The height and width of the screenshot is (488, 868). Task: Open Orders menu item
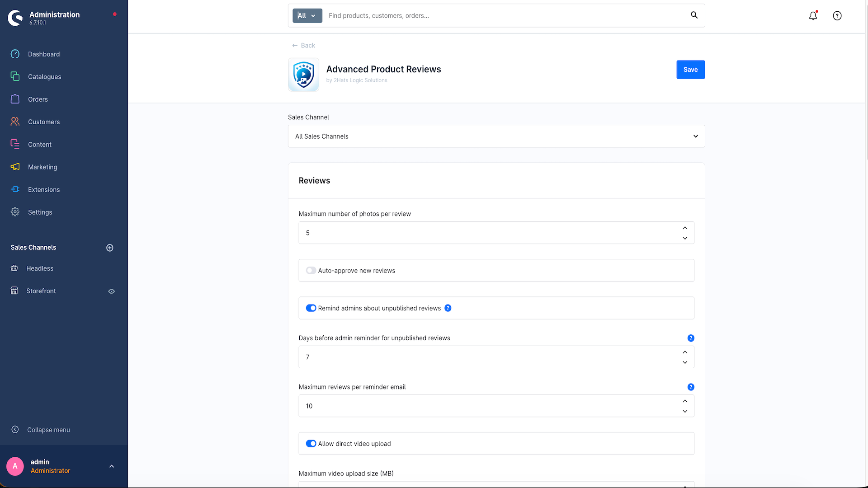pyautogui.click(x=38, y=99)
